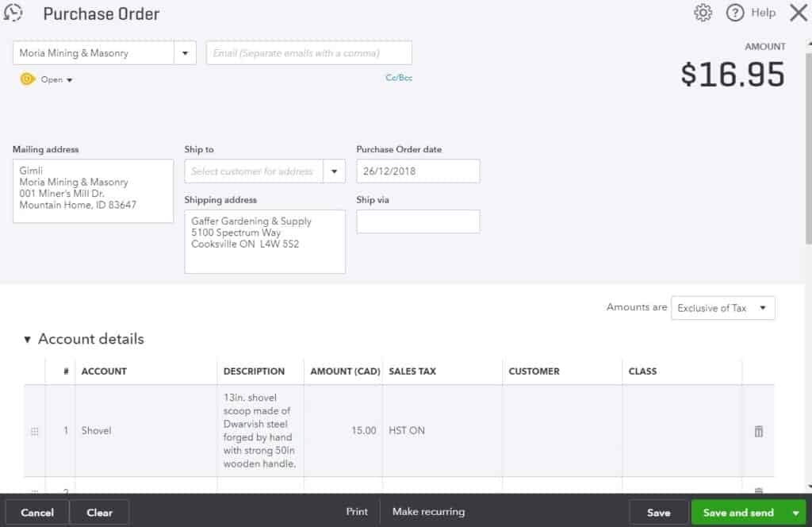
Task: Click the drag handle on line 1
Action: [34, 431]
